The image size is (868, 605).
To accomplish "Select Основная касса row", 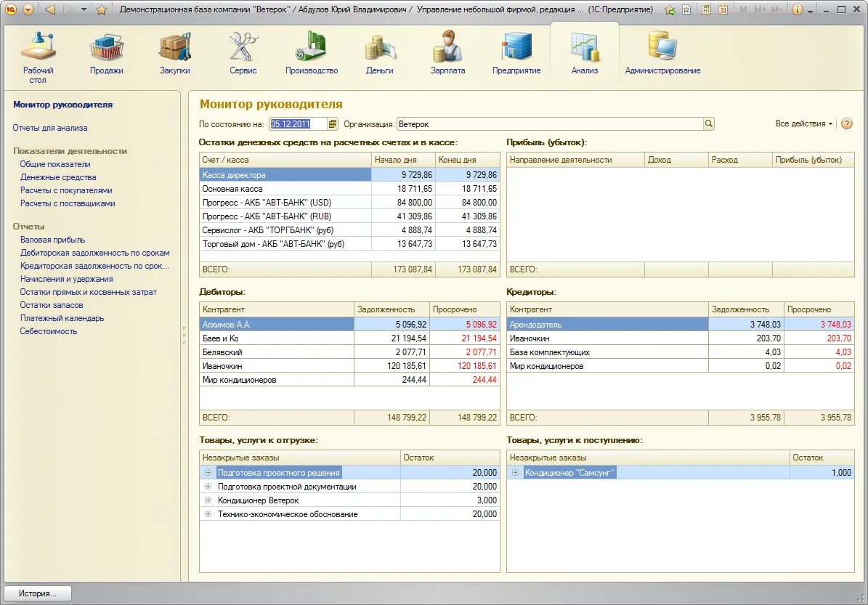I will 349,189.
